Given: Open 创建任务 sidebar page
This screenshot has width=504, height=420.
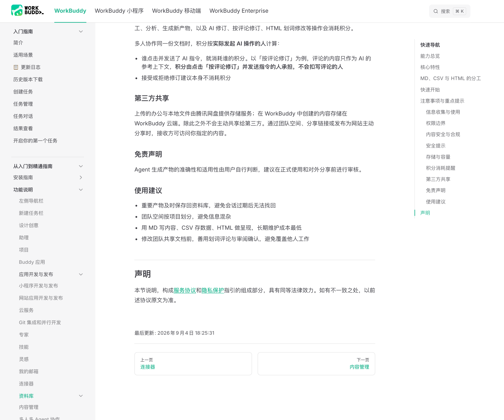Looking at the screenshot, I should tap(23, 92).
